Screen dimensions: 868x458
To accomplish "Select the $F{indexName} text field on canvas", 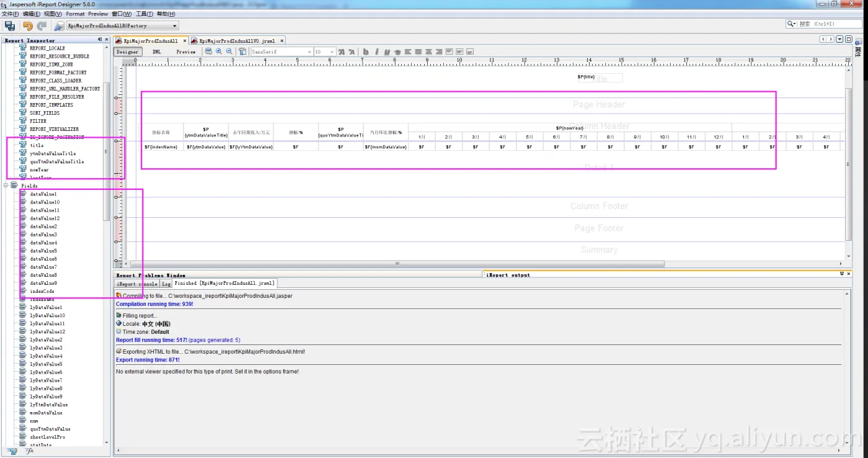I will tap(161, 147).
